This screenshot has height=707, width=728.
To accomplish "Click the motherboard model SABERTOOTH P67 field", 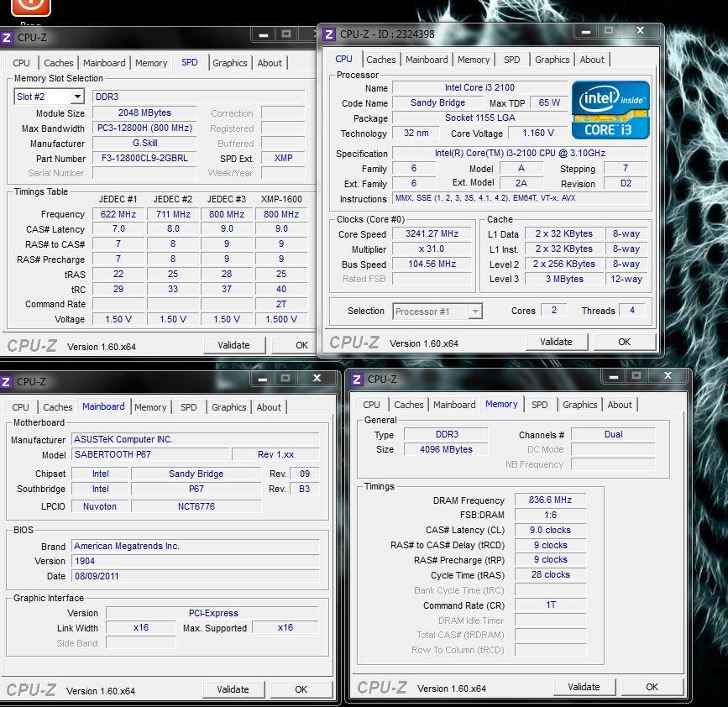I will (150, 454).
